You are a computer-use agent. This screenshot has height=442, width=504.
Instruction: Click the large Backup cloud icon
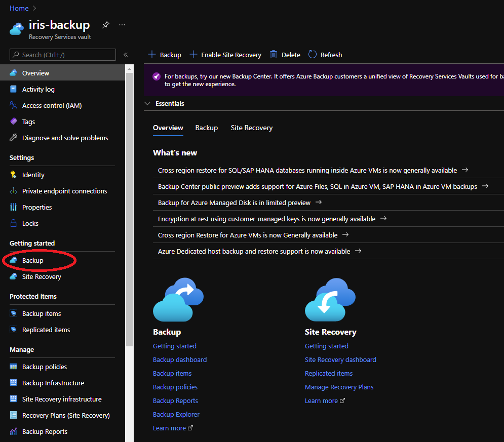[x=178, y=300]
